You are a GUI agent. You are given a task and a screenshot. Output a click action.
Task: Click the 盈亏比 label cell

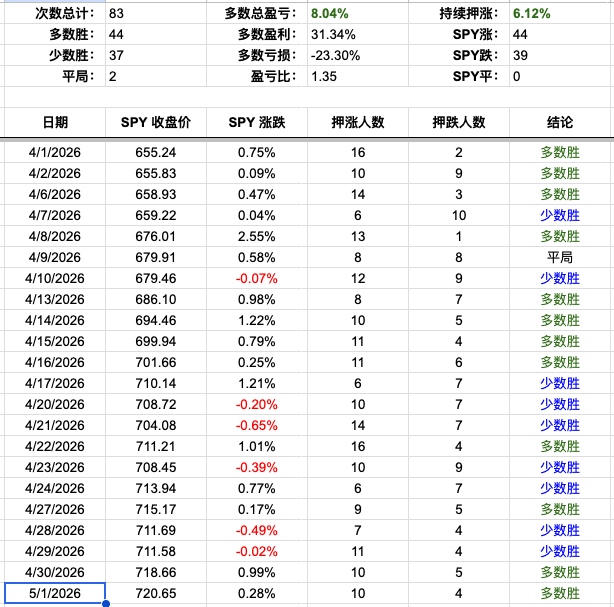257,76
